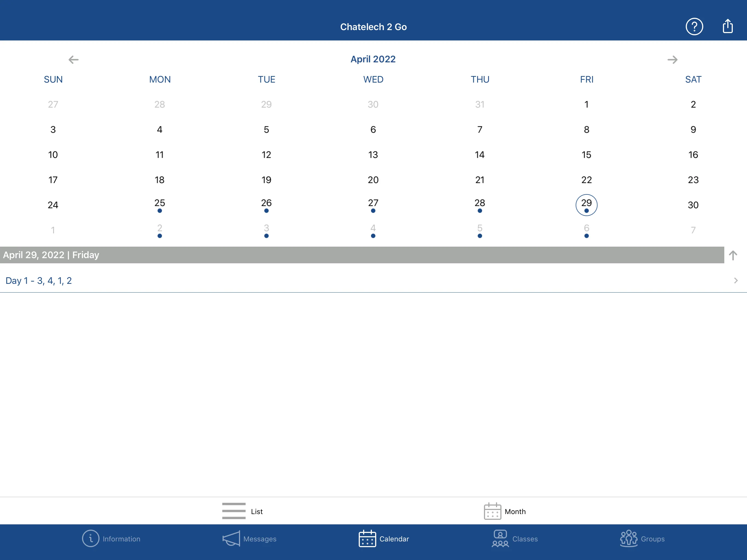The height and width of the screenshot is (560, 747).
Task: Select April 28 on the calendar
Action: coord(480,205)
